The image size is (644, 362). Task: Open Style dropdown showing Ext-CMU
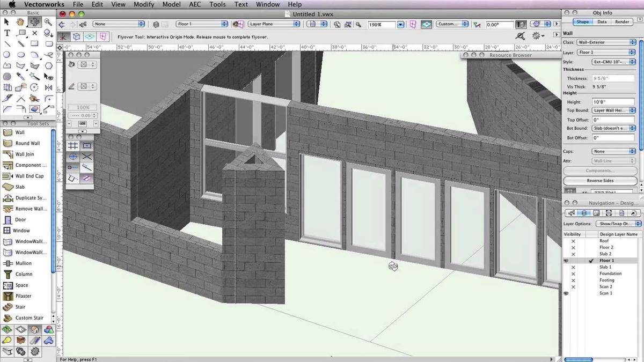point(613,62)
